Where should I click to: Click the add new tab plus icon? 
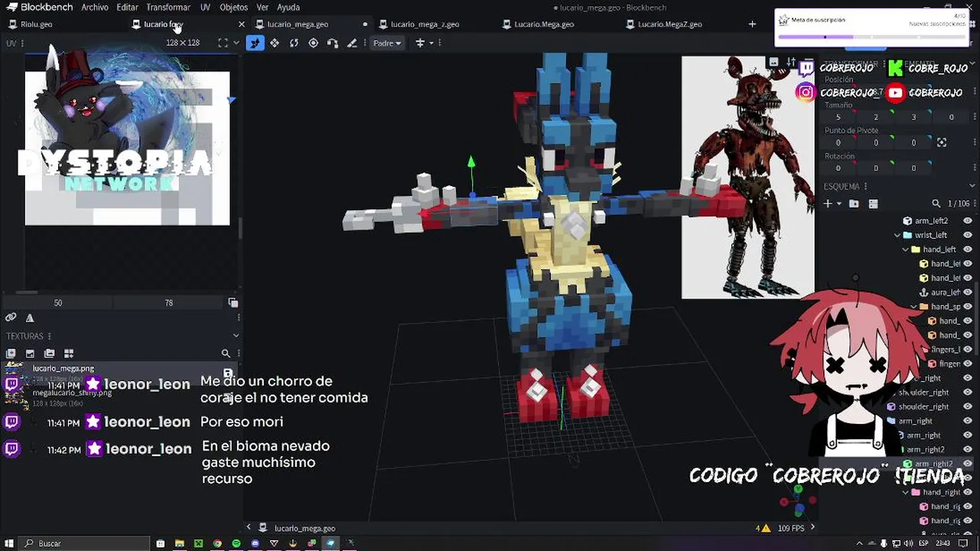click(752, 24)
